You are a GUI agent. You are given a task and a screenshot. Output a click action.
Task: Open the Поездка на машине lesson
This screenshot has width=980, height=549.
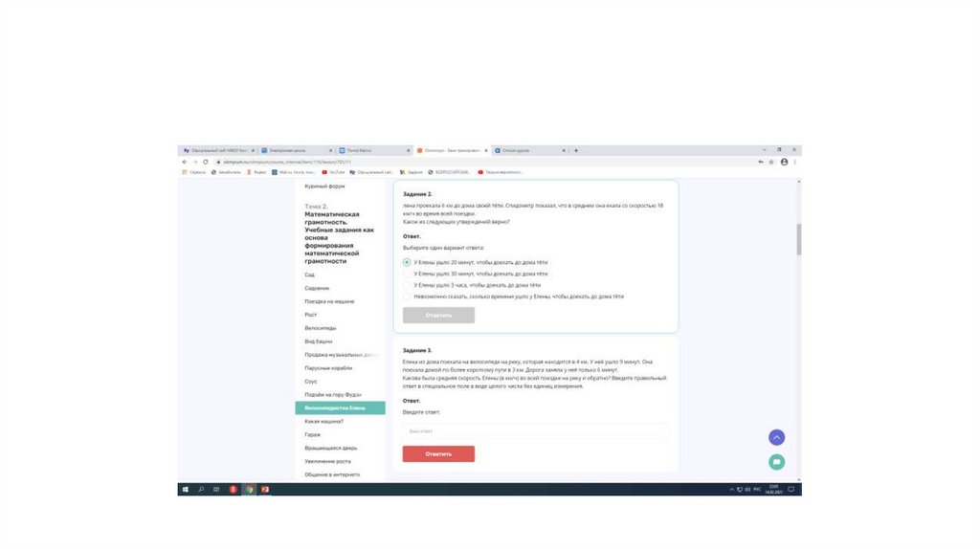coord(329,301)
